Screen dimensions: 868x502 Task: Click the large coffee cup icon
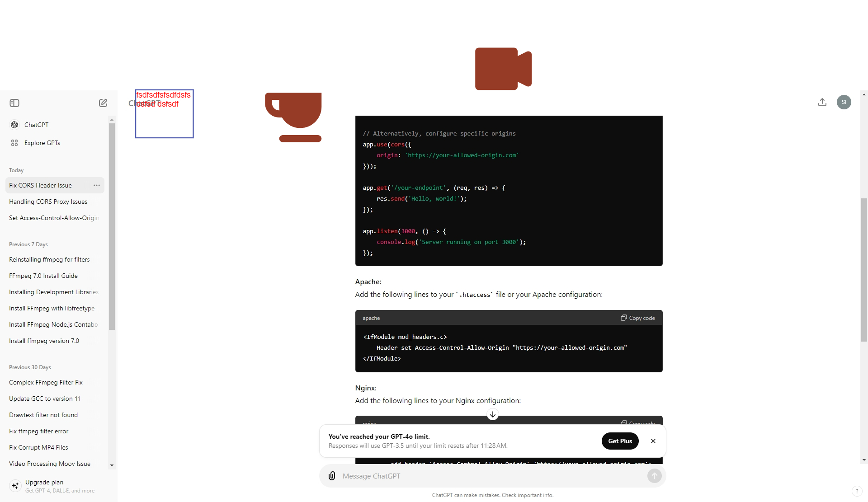pos(293,117)
